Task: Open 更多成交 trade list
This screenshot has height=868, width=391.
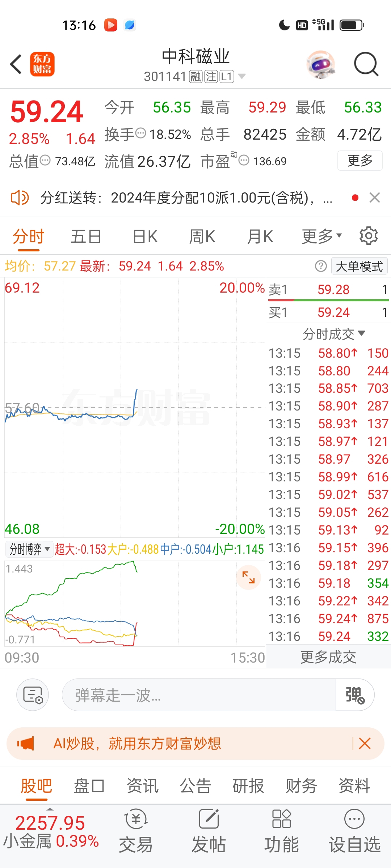Action: click(328, 657)
